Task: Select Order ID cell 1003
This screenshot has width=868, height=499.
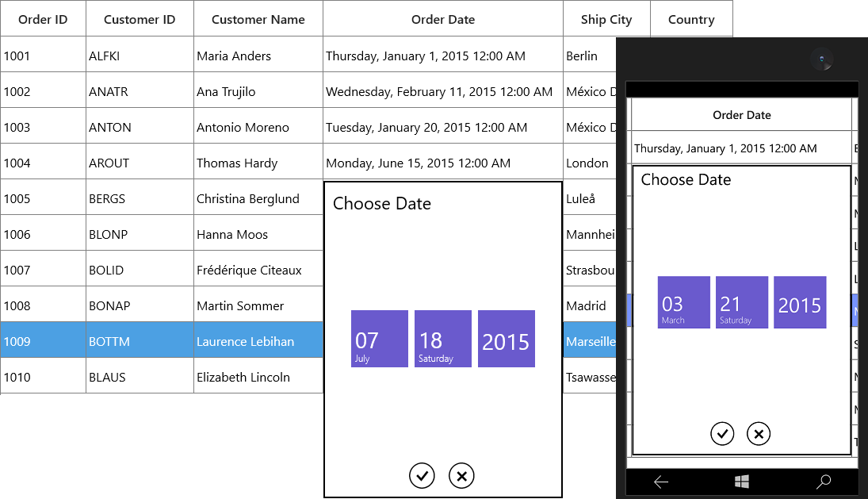Action: click(x=43, y=126)
